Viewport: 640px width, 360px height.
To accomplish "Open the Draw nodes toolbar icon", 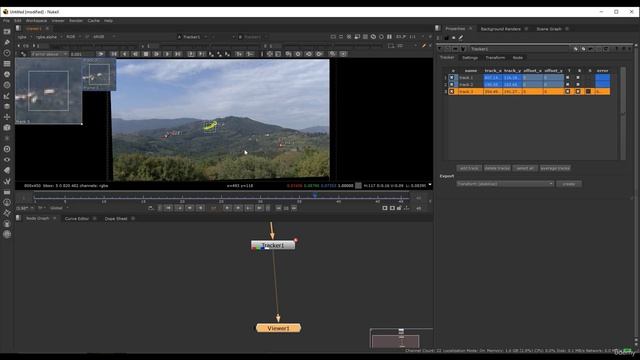I will 7,42.
